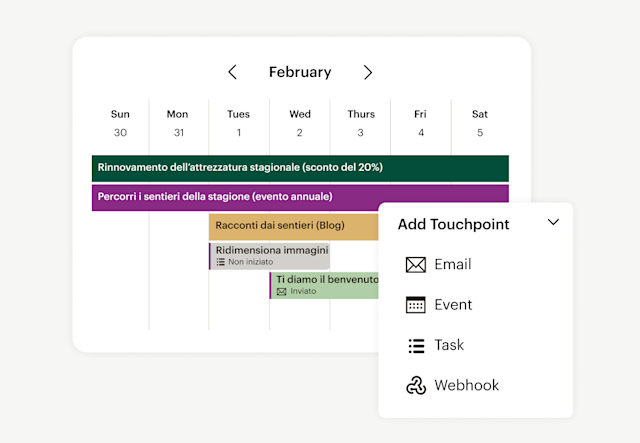Collapse the Add Touchpoint chevron
The height and width of the screenshot is (443, 640).
coord(553,223)
